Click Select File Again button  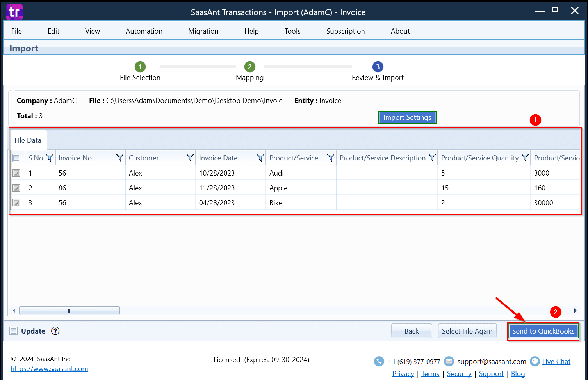(467, 331)
